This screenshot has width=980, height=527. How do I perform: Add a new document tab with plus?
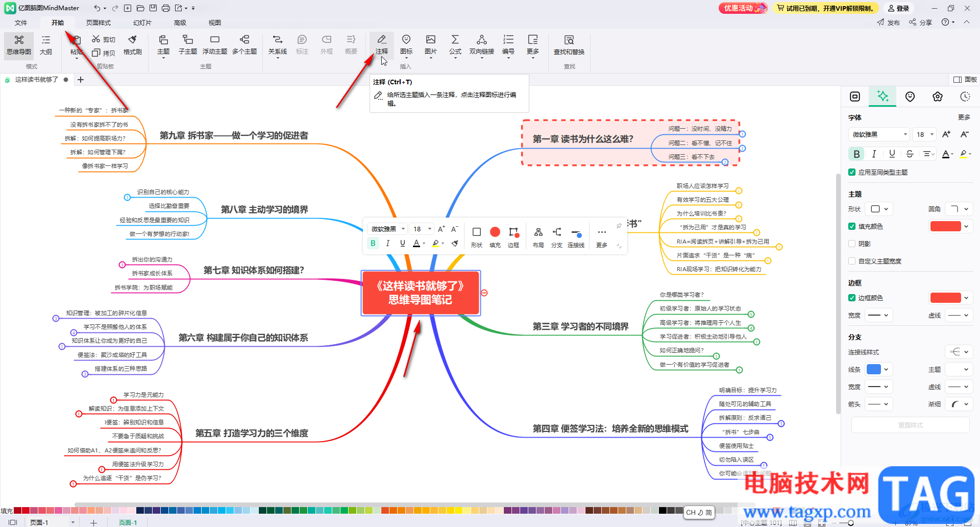pos(81,80)
